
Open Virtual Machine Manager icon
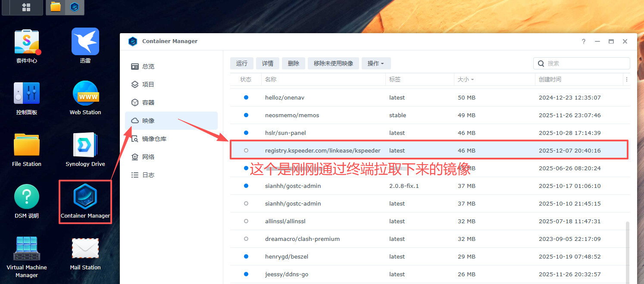coord(27,249)
